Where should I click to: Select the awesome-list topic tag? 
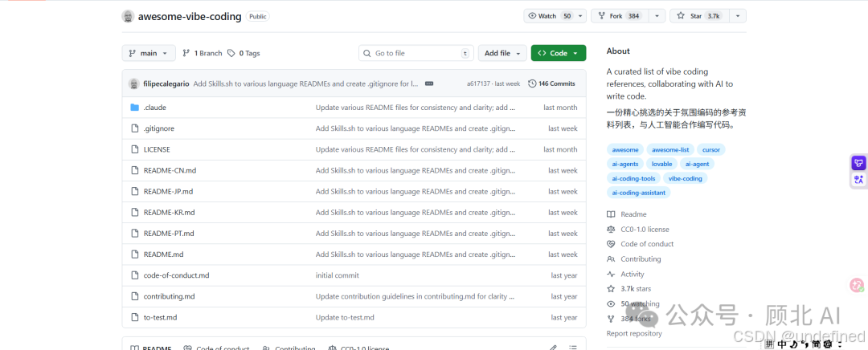(x=670, y=149)
